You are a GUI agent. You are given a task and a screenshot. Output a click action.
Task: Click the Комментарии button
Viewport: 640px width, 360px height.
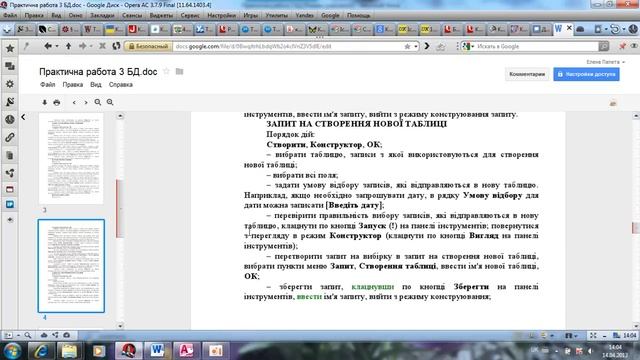(527, 74)
